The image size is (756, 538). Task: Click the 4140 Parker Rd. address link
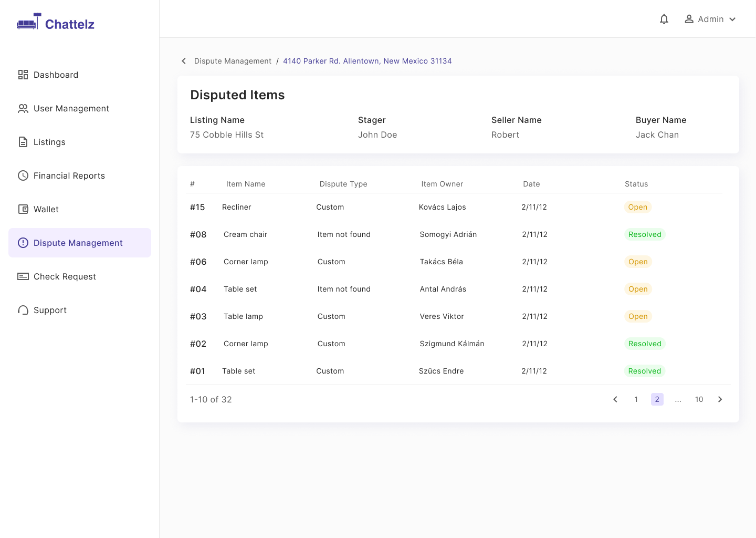click(367, 61)
